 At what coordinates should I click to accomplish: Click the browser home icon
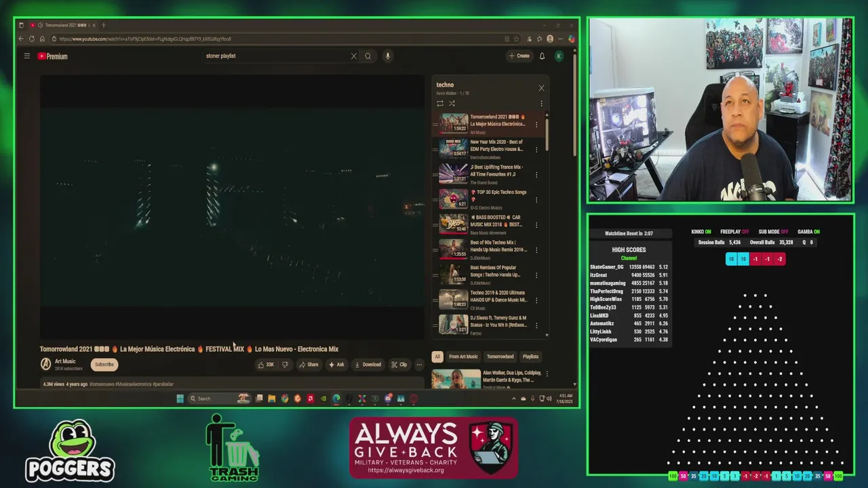click(42, 39)
